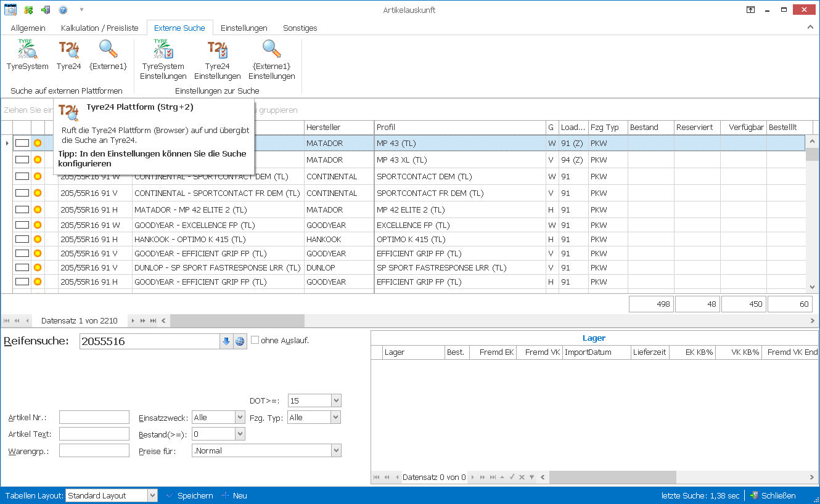Click the Lager table horizontal scrollbar thumb
Viewport: 820px width, 504px height.
point(613,478)
